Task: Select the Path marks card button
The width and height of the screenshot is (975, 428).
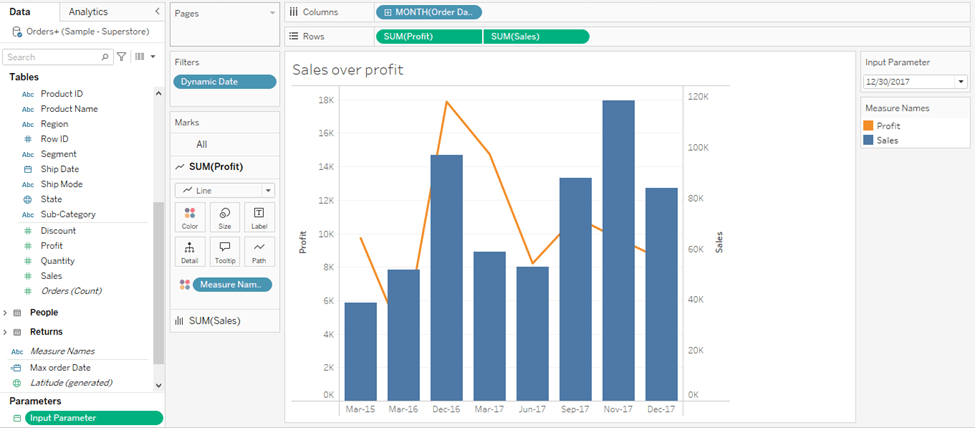Action: [x=259, y=251]
